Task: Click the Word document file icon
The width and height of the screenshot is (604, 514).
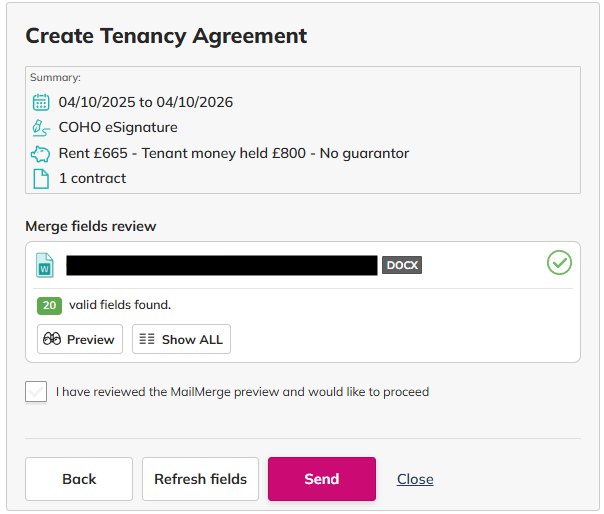Action: 45,265
